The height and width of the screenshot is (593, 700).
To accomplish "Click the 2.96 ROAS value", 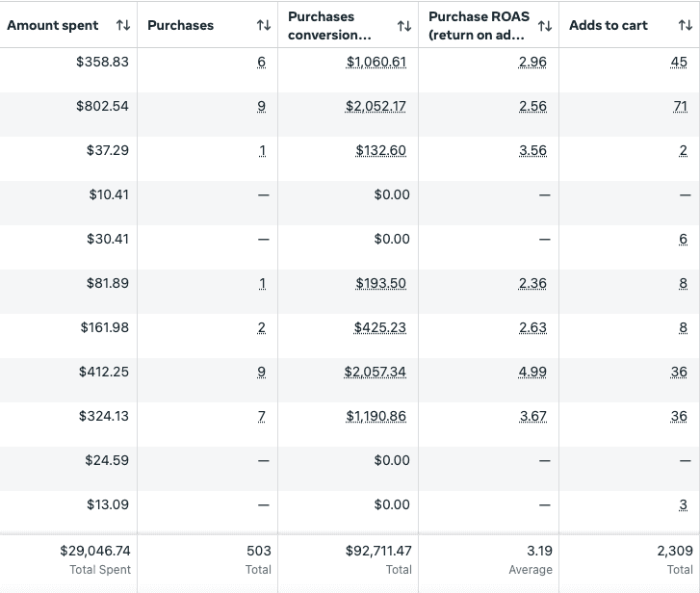I will [x=532, y=63].
